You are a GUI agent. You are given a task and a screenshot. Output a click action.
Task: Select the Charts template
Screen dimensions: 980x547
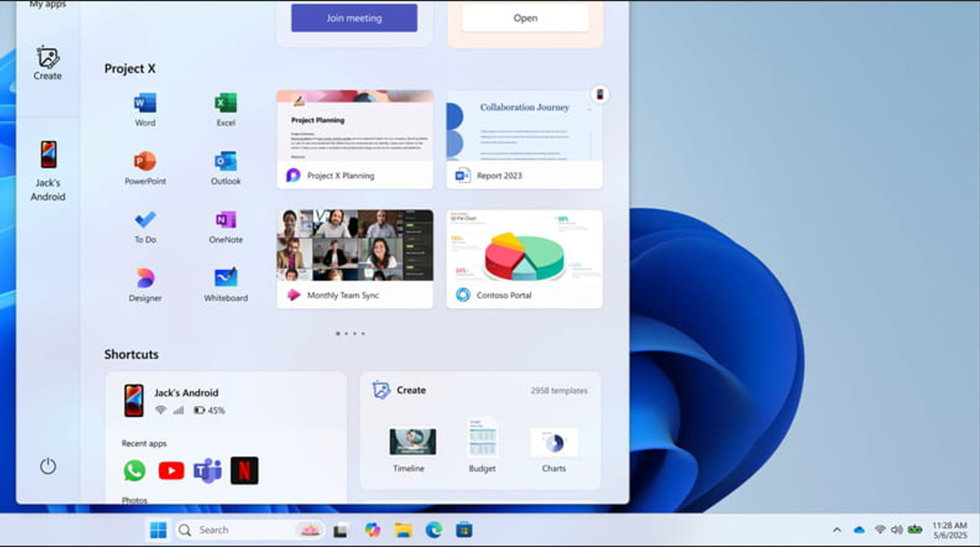(554, 450)
